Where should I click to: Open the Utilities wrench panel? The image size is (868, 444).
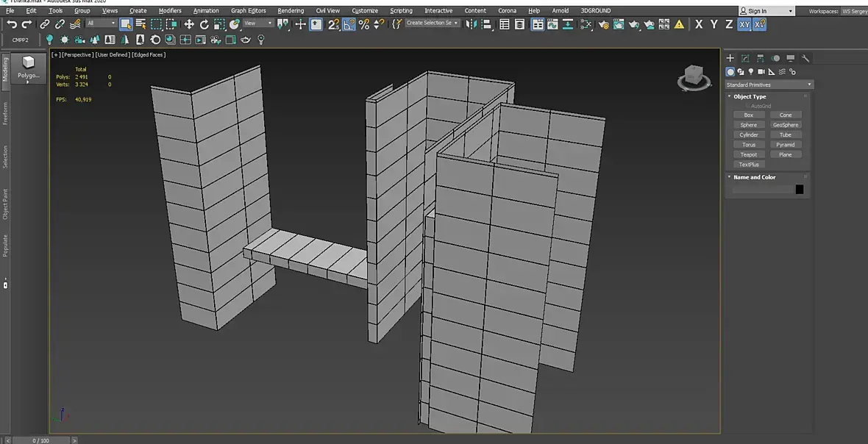pyautogui.click(x=805, y=58)
